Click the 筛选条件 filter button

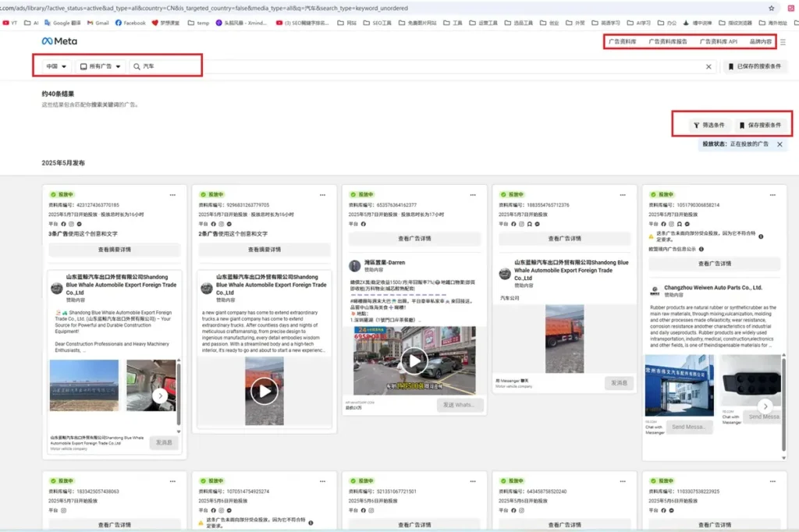(708, 125)
